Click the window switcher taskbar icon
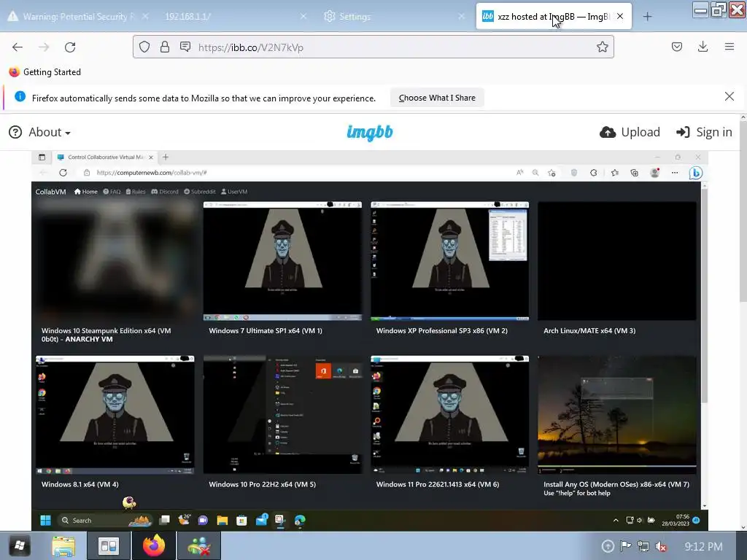Viewport: 747px width, 560px height. point(109,545)
